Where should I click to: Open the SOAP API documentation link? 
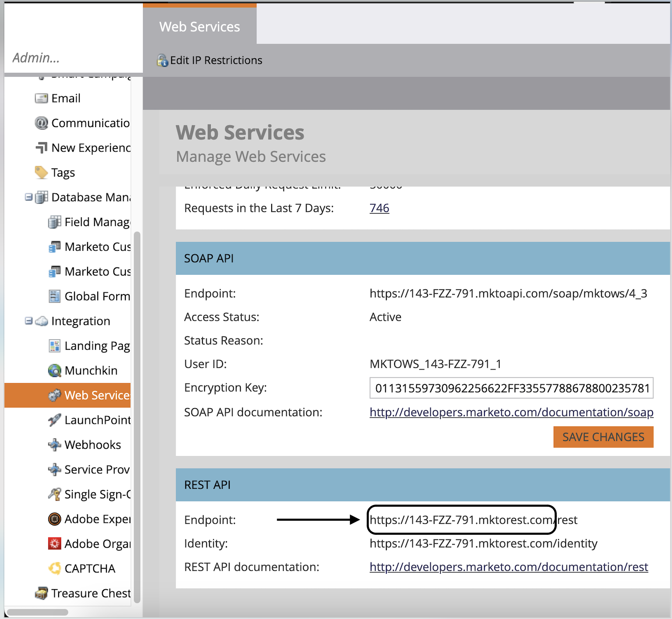[511, 412]
